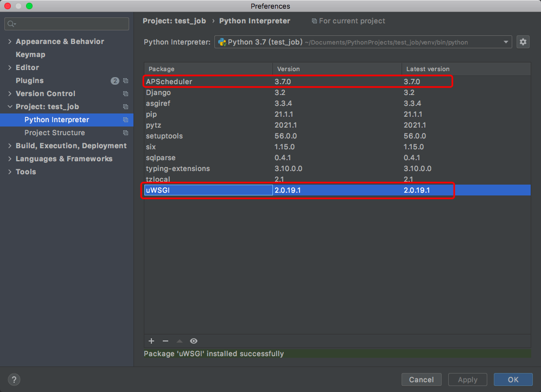This screenshot has height=392, width=541.
Task: Click the OK button
Action: click(513, 380)
